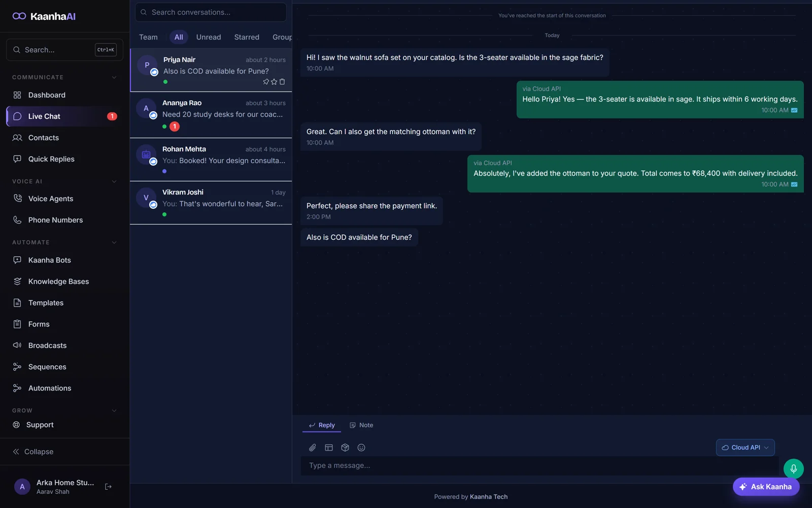Open Vikram Joshi's conversation
The image size is (812, 508).
point(211,203)
